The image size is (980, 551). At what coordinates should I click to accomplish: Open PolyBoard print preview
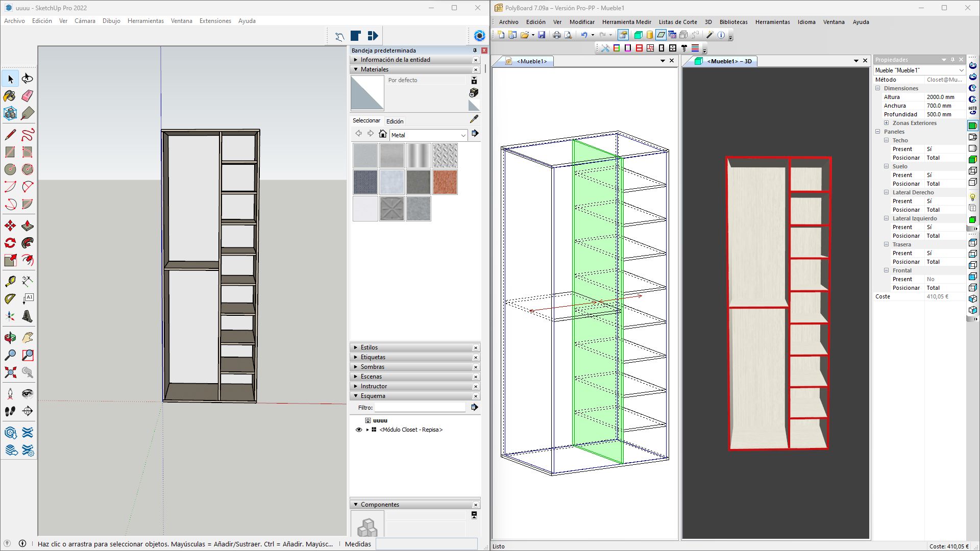[x=567, y=35]
